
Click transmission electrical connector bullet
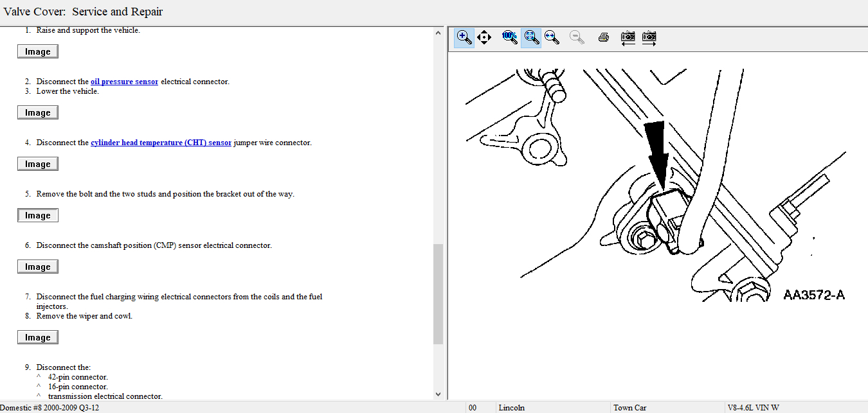(x=105, y=396)
